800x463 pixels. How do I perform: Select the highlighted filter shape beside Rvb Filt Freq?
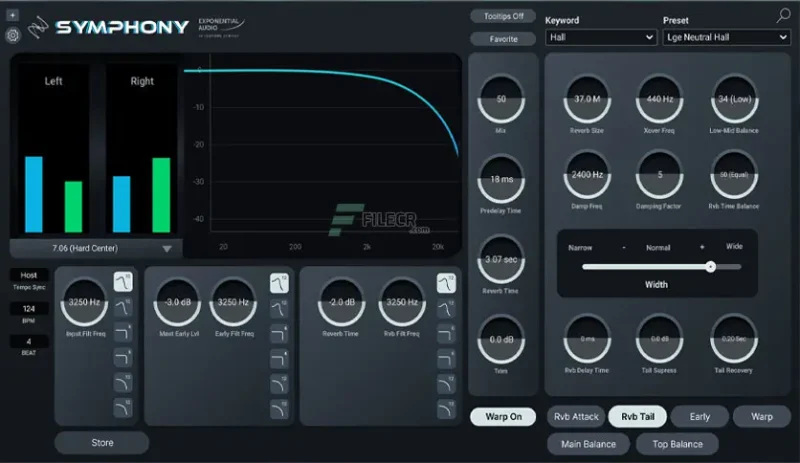point(446,283)
